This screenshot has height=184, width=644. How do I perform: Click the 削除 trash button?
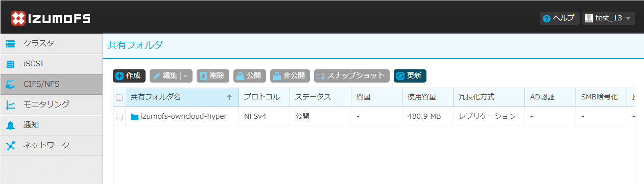(213, 76)
